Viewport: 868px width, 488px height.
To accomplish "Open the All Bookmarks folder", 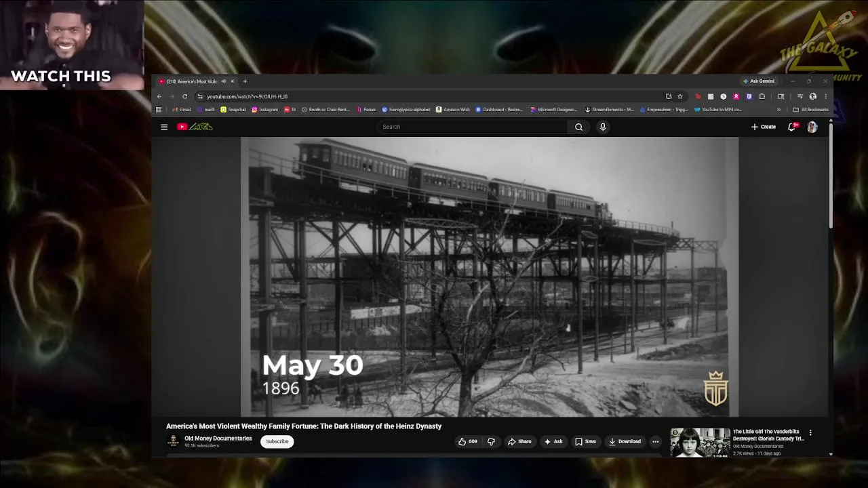I will pos(811,110).
